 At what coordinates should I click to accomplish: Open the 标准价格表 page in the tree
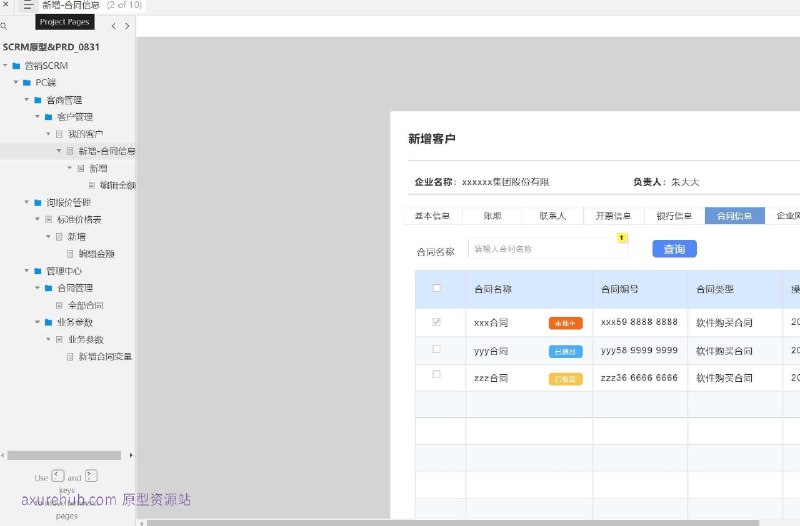(79, 219)
